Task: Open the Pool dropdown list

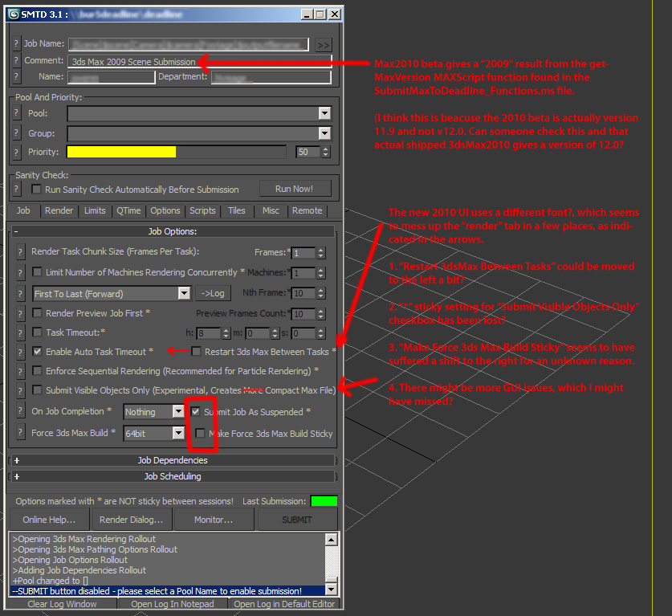Action: coord(324,113)
